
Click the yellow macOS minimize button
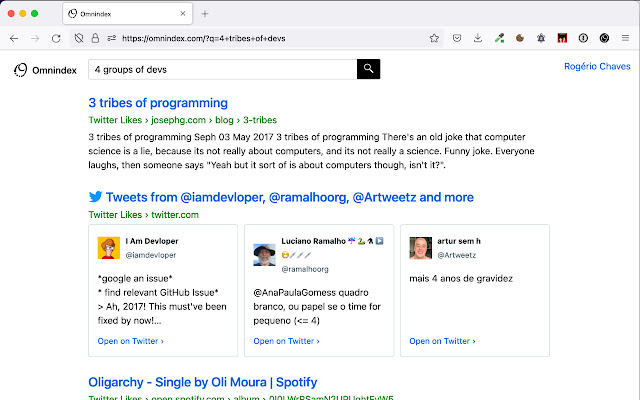coord(23,13)
